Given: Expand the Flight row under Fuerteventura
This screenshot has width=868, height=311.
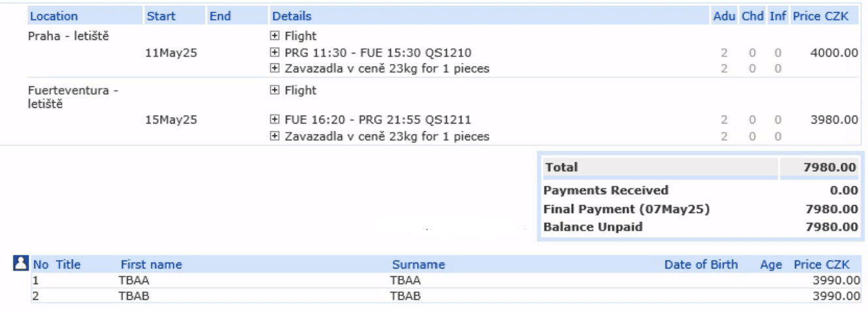Looking at the screenshot, I should 275,90.
